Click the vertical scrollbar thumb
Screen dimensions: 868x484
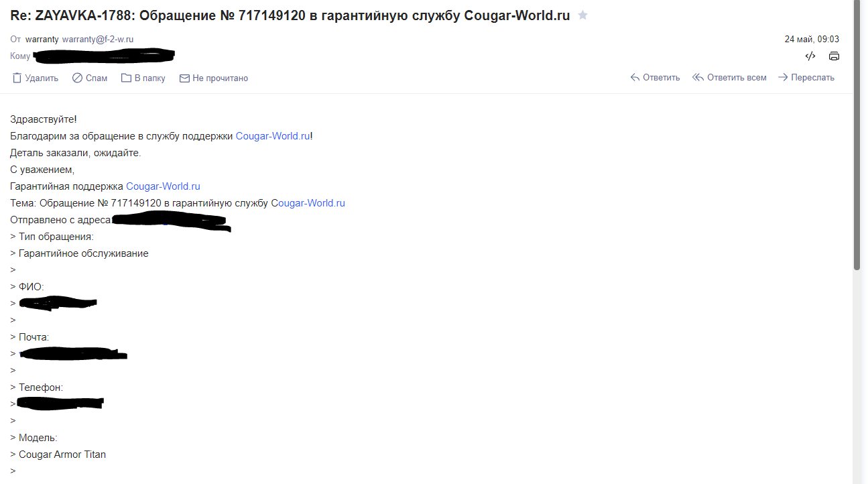click(x=857, y=135)
